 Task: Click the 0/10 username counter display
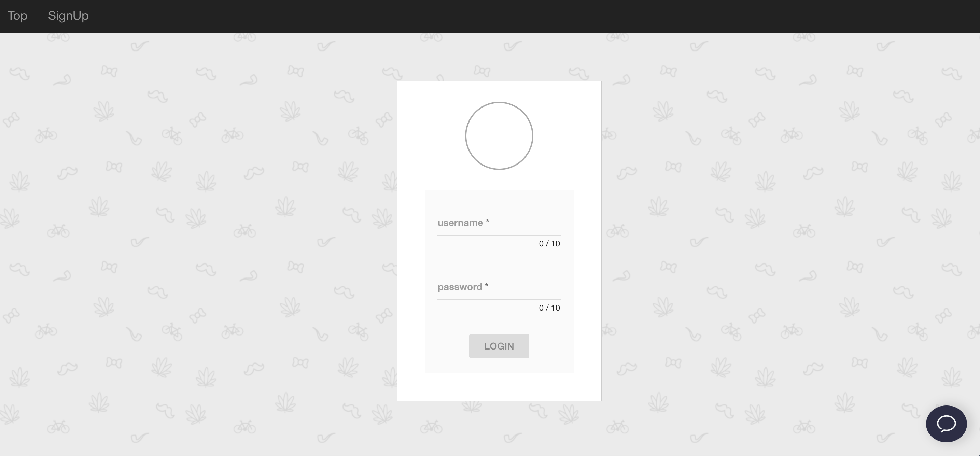pos(549,243)
